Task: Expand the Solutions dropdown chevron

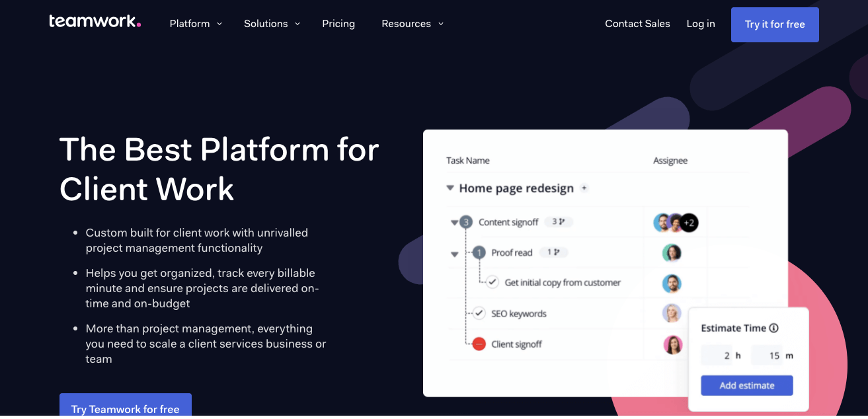Action: click(x=297, y=24)
